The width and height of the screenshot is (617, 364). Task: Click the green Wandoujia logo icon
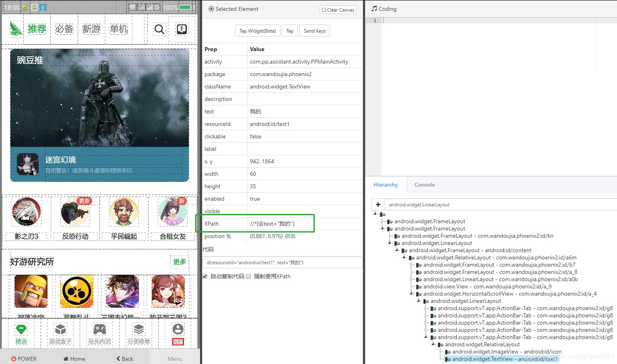[x=16, y=29]
